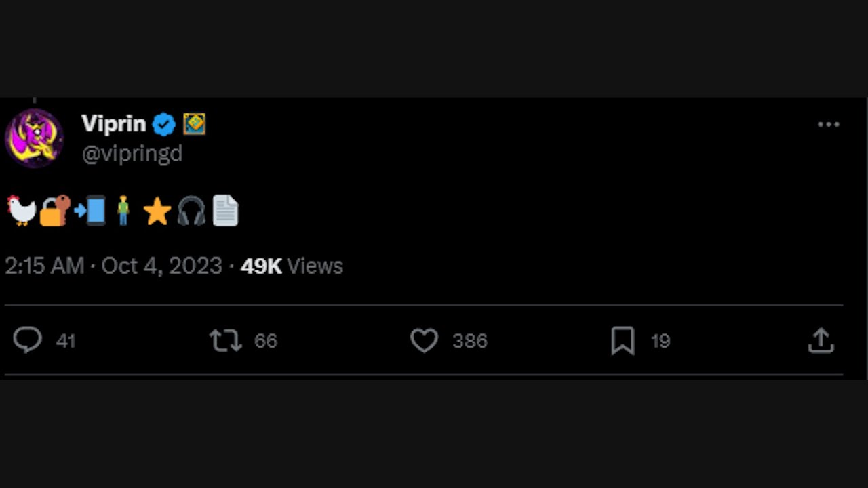
Task: Click the star emoji in the tweet
Action: (157, 211)
